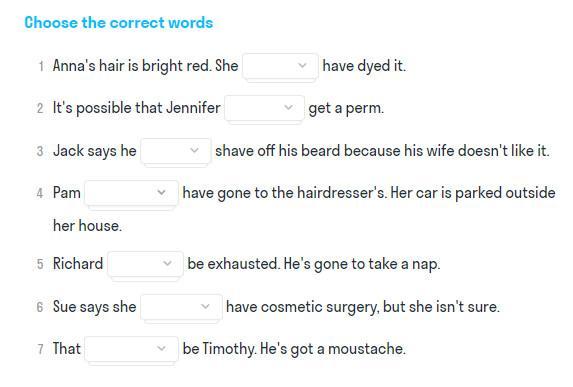Click chevron arrow in Timothy sentence dropdown
The width and height of the screenshot is (573, 387).
tap(162, 348)
